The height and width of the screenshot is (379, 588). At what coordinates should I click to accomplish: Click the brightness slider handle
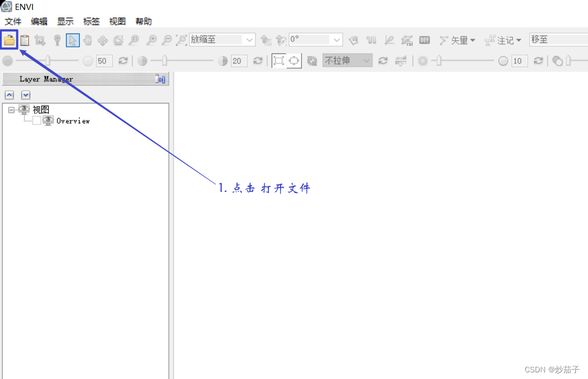point(48,61)
